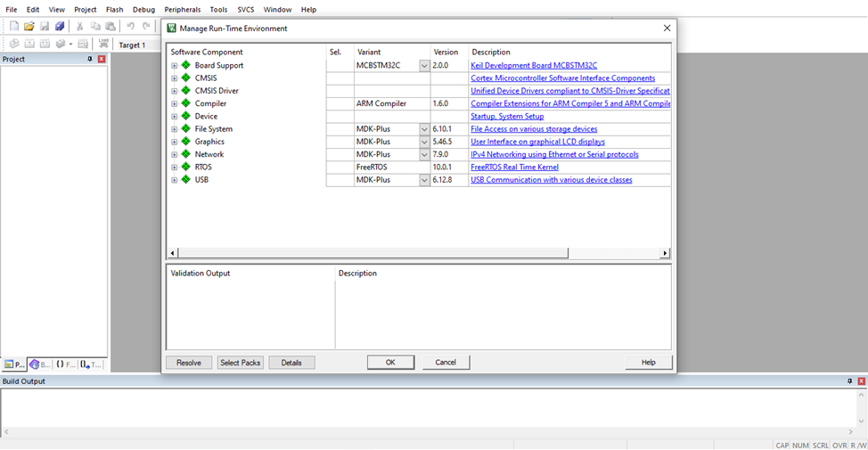The height and width of the screenshot is (450, 868).
Task: Click the green diamond icon beside File System
Action: click(186, 129)
